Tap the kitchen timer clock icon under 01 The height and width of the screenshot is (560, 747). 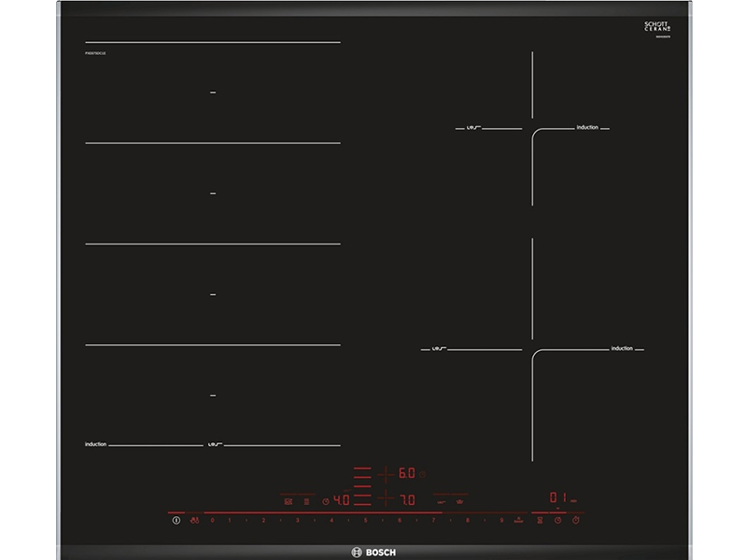pos(557,520)
